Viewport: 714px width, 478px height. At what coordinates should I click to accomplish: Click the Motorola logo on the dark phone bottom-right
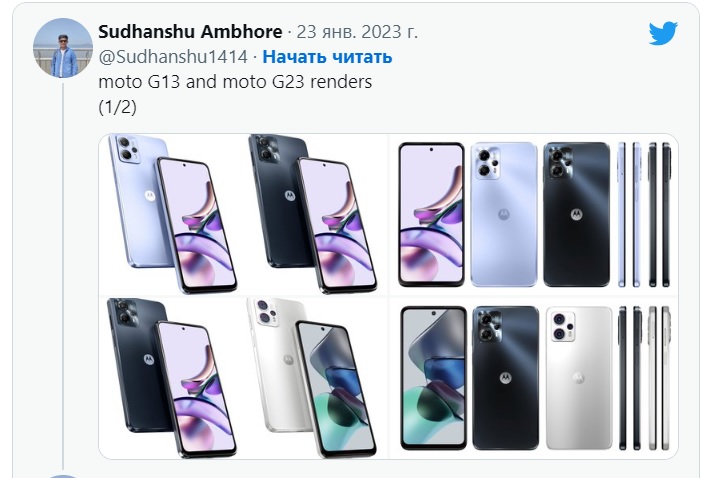point(505,377)
